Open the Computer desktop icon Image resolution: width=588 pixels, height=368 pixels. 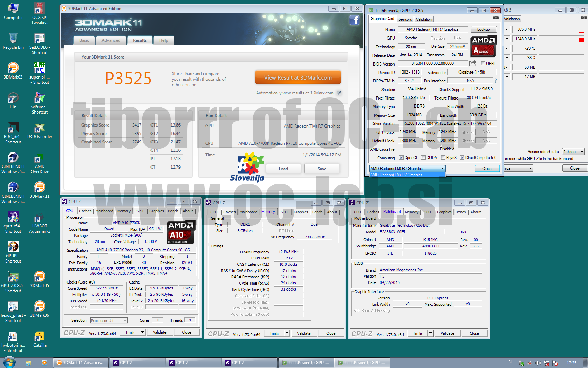click(13, 11)
